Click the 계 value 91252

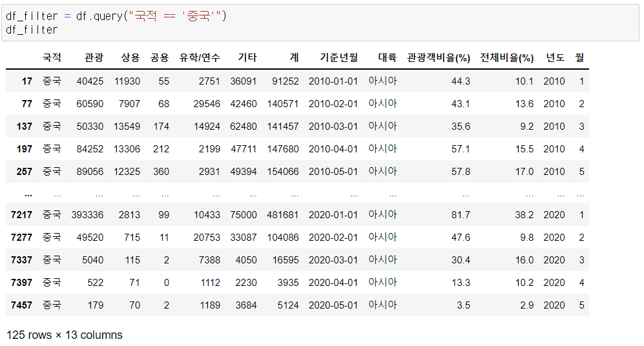(x=286, y=81)
